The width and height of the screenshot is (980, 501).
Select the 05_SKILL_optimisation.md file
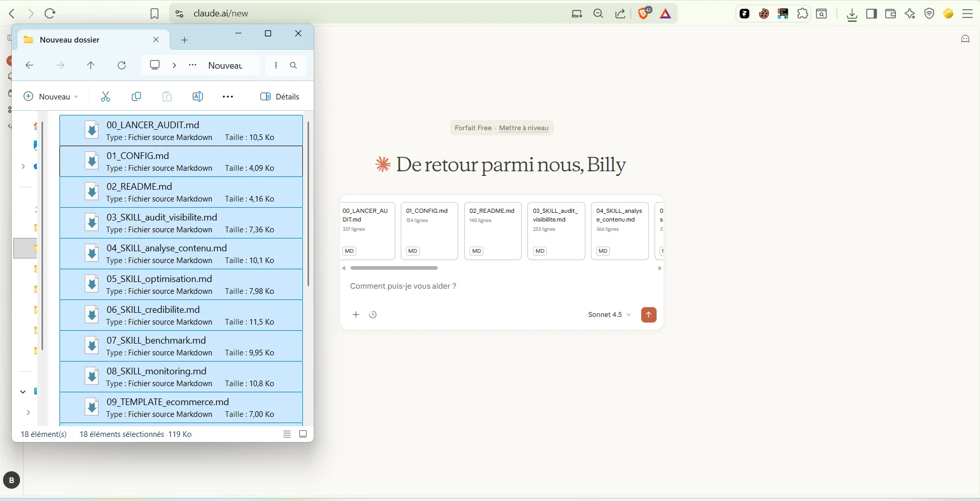(181, 285)
